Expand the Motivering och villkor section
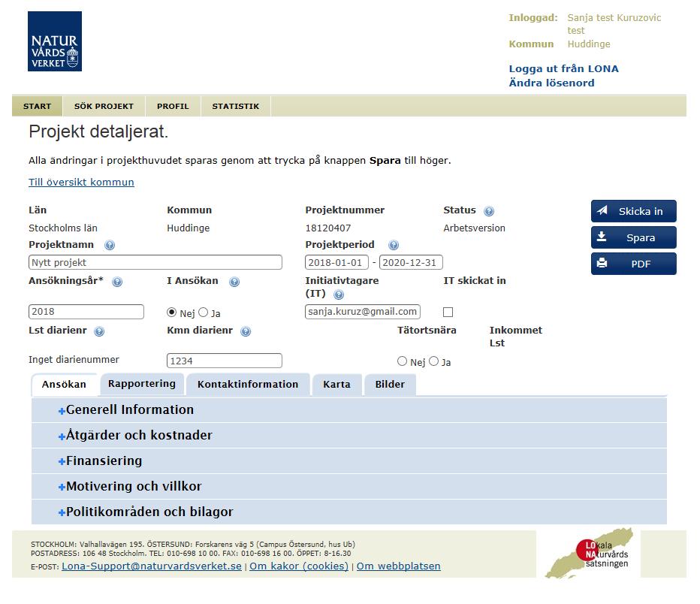Screen dimensions: 700x604 tap(349, 486)
